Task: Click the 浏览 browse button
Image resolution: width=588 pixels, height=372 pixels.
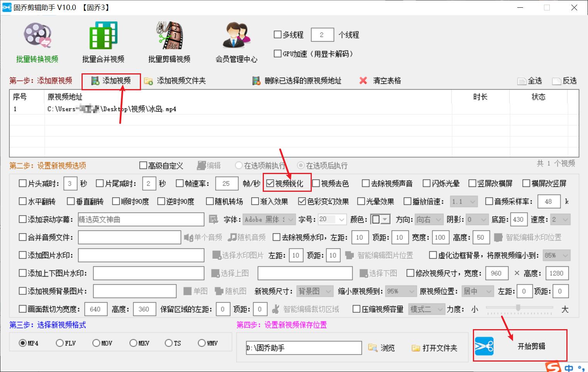Action: pyautogui.click(x=382, y=348)
